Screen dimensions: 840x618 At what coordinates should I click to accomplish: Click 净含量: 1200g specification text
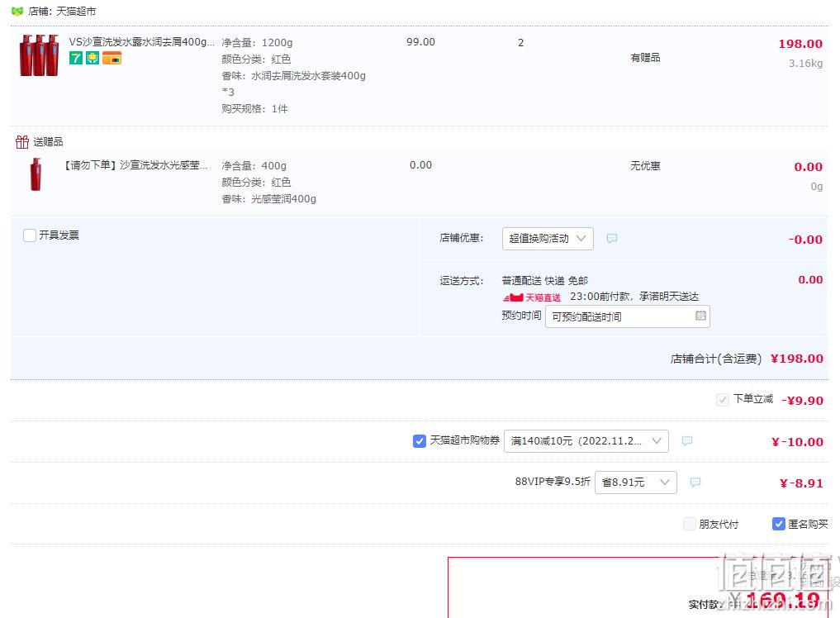257,42
